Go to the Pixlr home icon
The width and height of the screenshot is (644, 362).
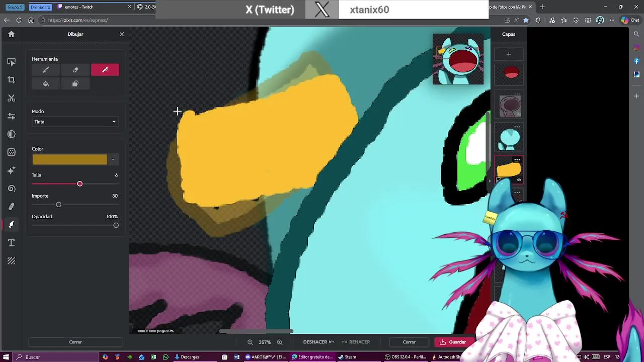(x=11, y=34)
